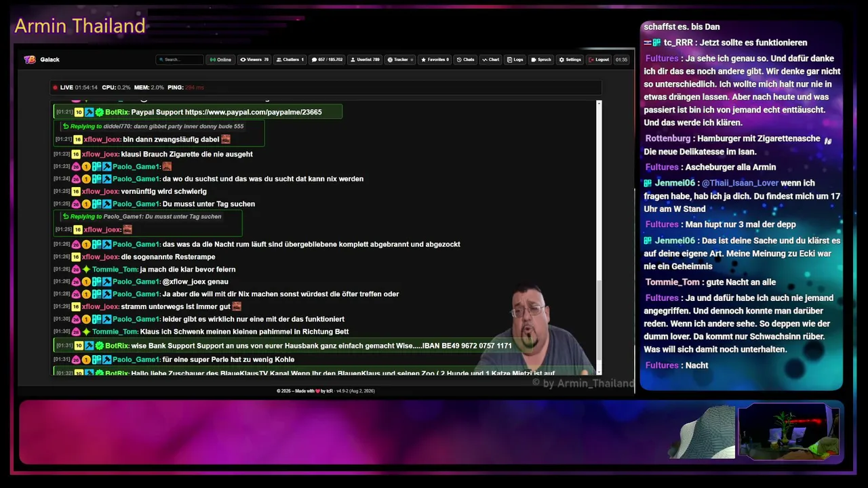Click the emote after 'stramm unterwegs ist immer gut'
The width and height of the screenshot is (868, 488).
pyautogui.click(x=237, y=306)
